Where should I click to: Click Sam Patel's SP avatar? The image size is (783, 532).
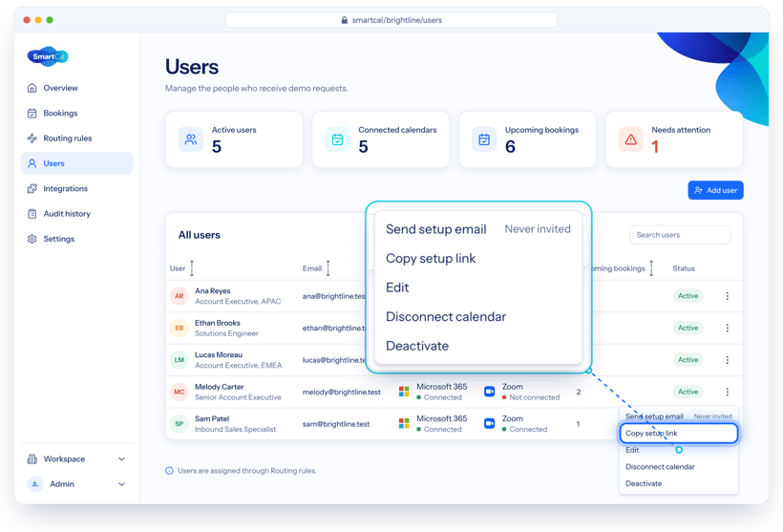(180, 424)
